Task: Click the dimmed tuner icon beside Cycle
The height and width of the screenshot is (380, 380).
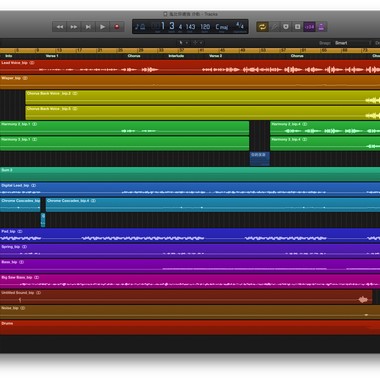Action: [x=274, y=27]
